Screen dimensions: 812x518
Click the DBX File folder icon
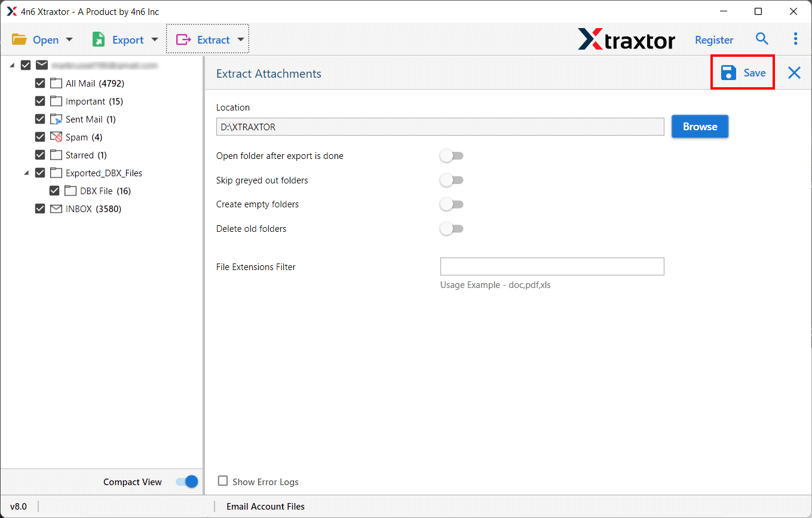[x=71, y=191]
